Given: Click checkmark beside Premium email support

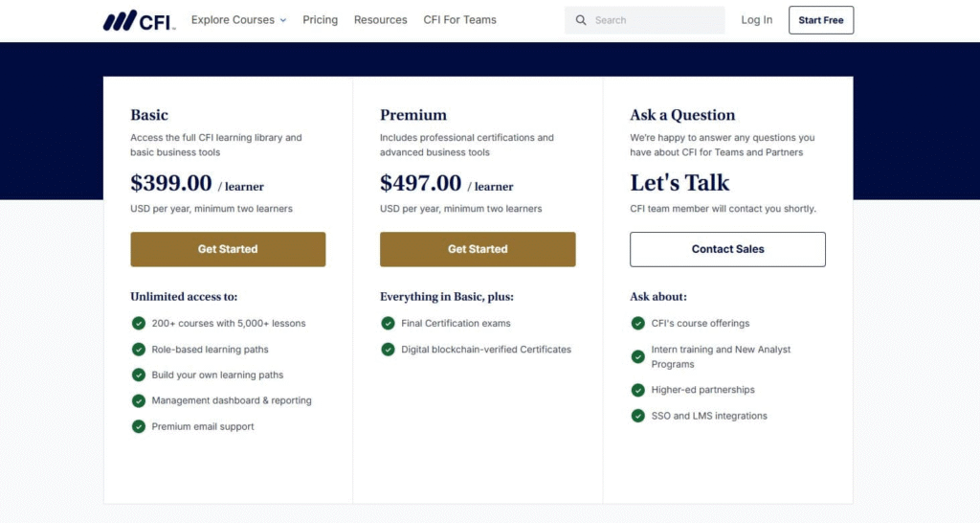Looking at the screenshot, I should 138,426.
